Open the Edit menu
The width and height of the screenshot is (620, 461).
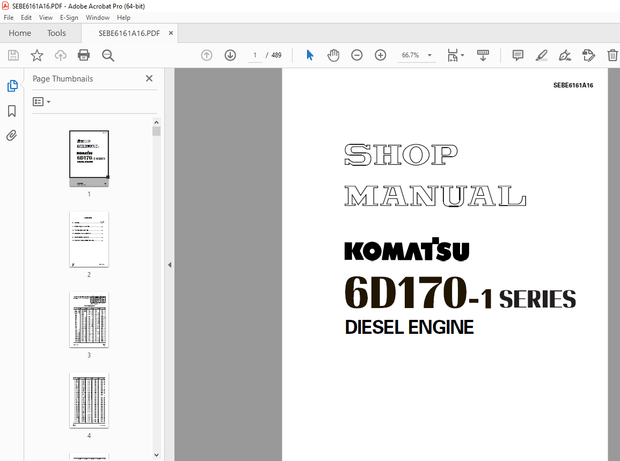[x=26, y=18]
